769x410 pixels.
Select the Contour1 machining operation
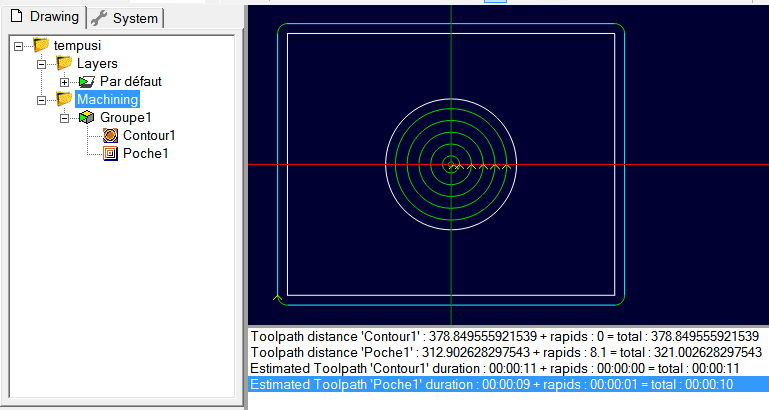[149, 135]
